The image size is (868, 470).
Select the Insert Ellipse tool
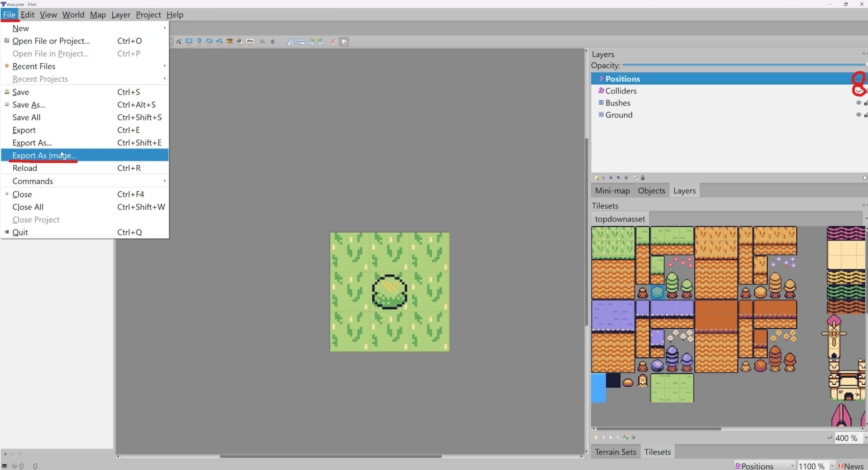pyautogui.click(x=210, y=41)
